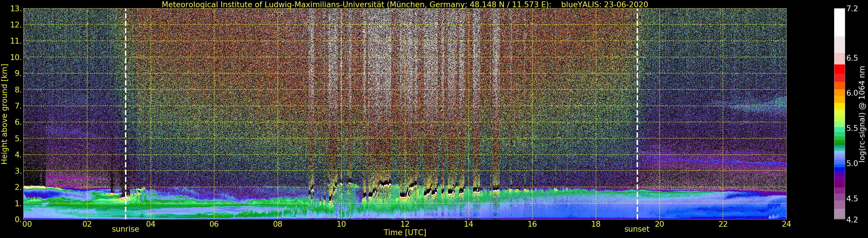Click the time axis tick label 02
Viewport: 868px width, 238px height.
[x=87, y=224]
